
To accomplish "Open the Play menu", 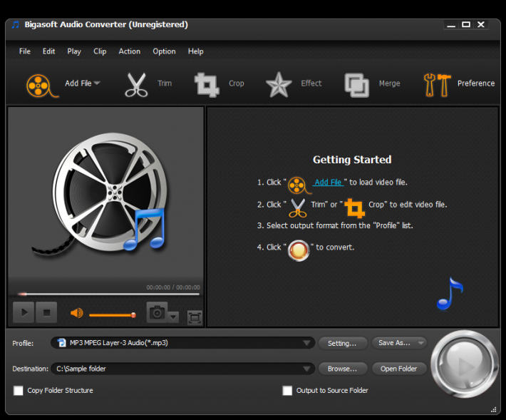I will pos(74,51).
